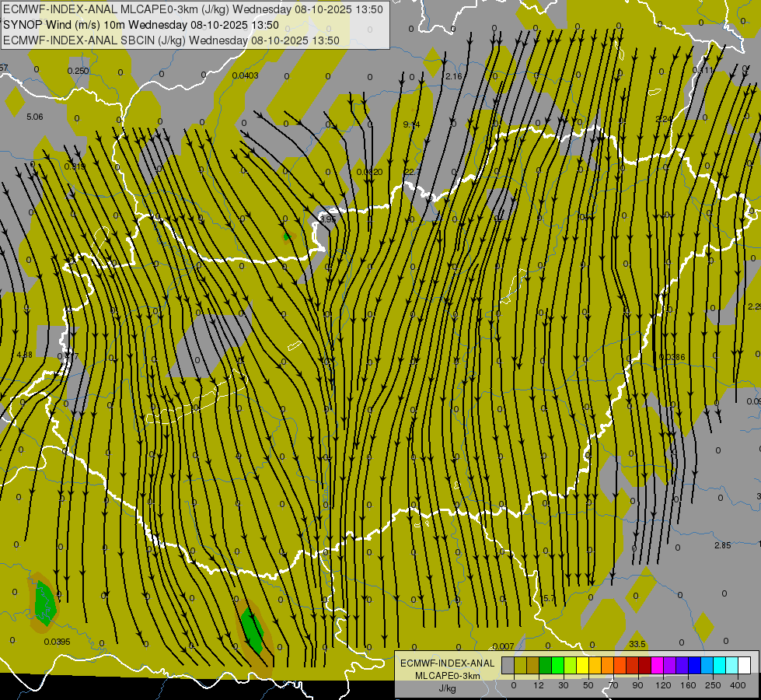Click the map value 0.819
Screen dimensions: 761x700
(75, 166)
